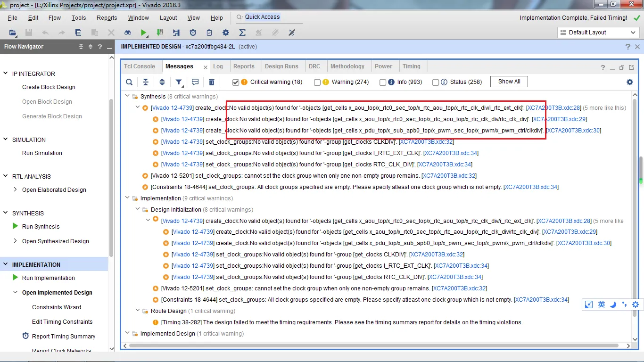The width and height of the screenshot is (644, 362).
Task: Expand all messages with the expand-all icon
Action: [162, 82]
